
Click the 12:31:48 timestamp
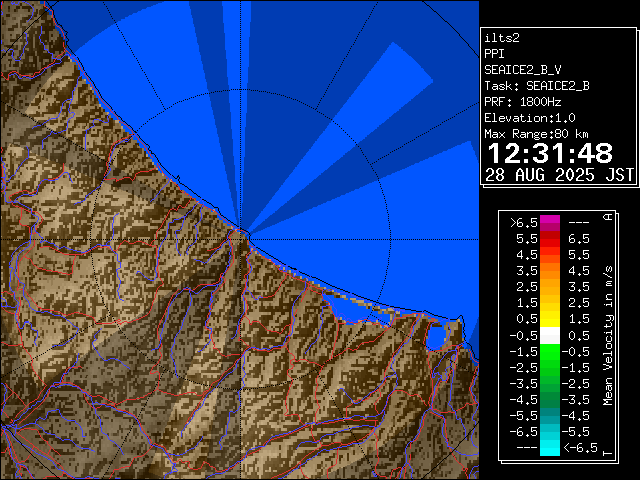point(549,153)
